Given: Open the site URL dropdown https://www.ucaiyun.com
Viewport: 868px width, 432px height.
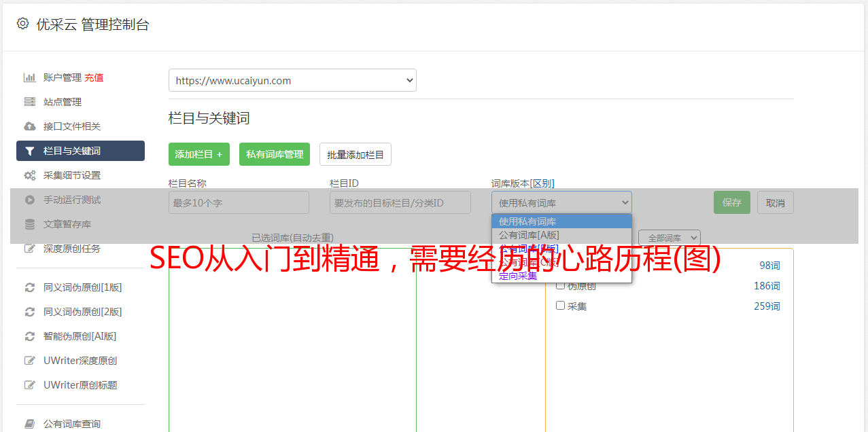Looking at the screenshot, I should click(x=292, y=80).
